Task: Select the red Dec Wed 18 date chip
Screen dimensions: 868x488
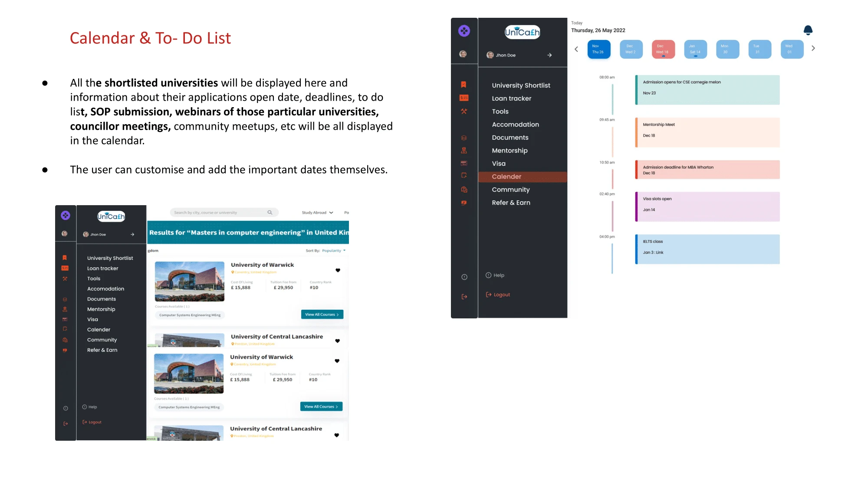Action: 663,49
